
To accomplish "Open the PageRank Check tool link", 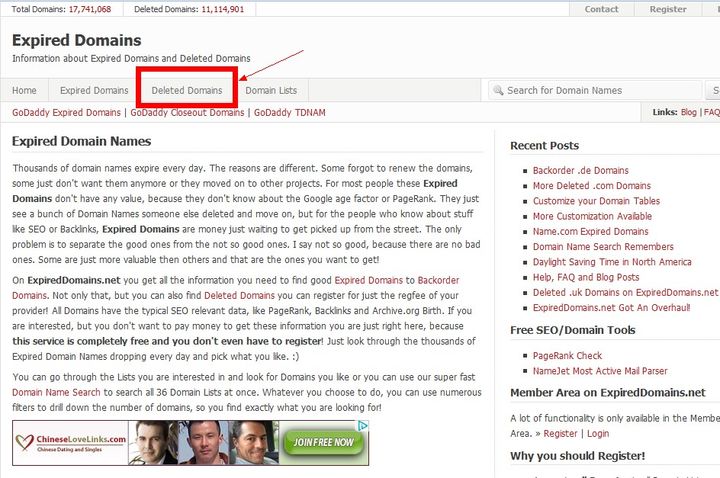I will click(x=567, y=355).
